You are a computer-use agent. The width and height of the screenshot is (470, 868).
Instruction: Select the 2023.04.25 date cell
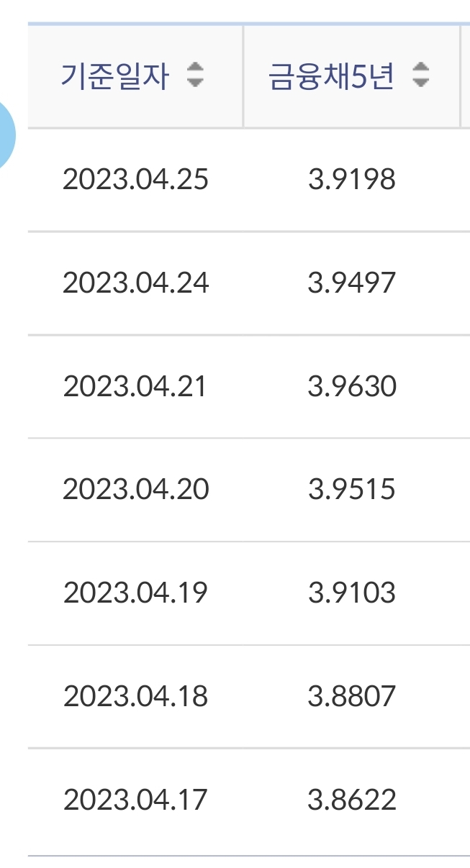(135, 179)
